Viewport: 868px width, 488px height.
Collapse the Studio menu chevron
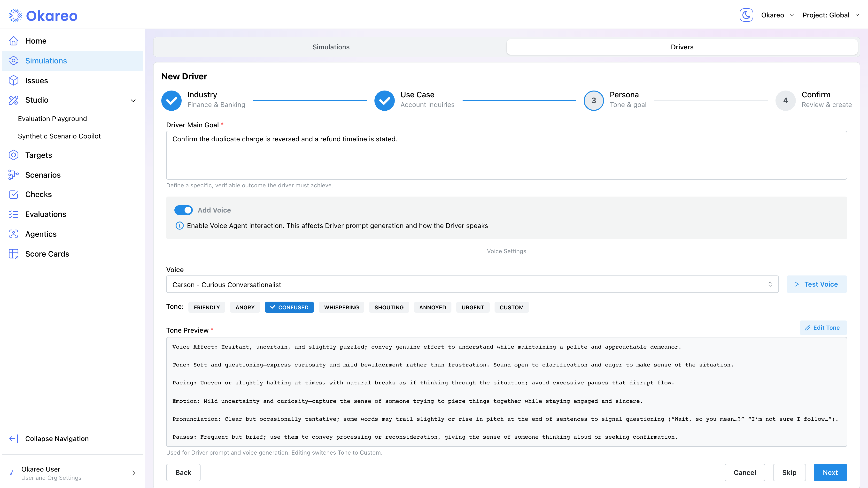point(133,100)
